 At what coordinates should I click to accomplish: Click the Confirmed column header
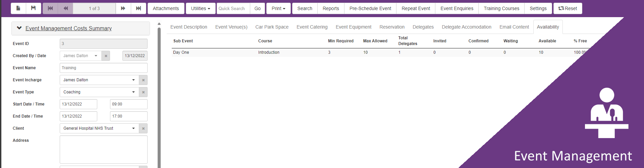[479, 41]
